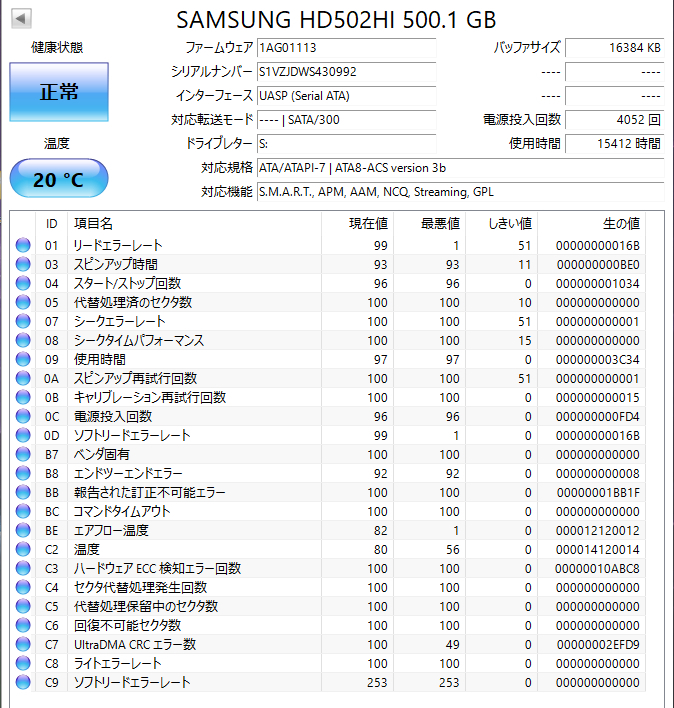Select the UltraDMA CRC エラー数 attribute name
The height and width of the screenshot is (708, 674).
135,644
